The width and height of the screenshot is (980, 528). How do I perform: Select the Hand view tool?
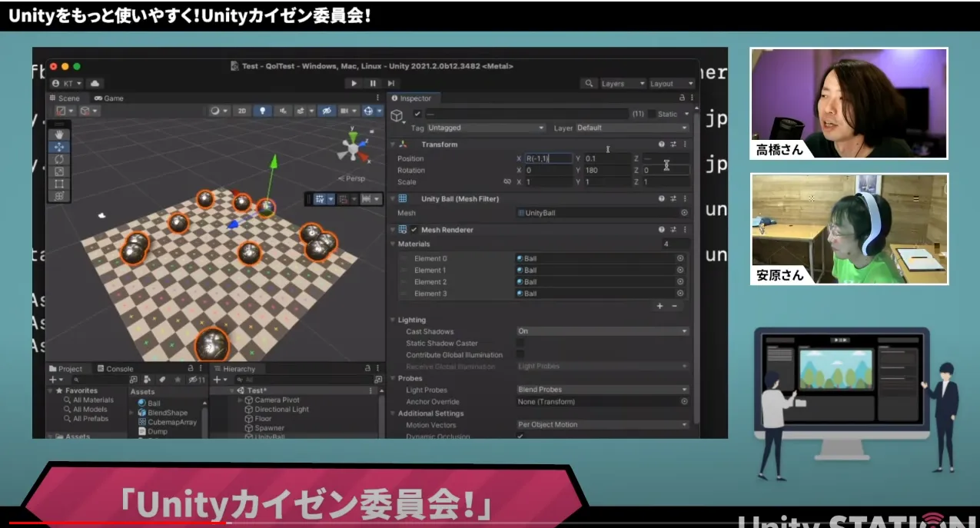coord(59,134)
